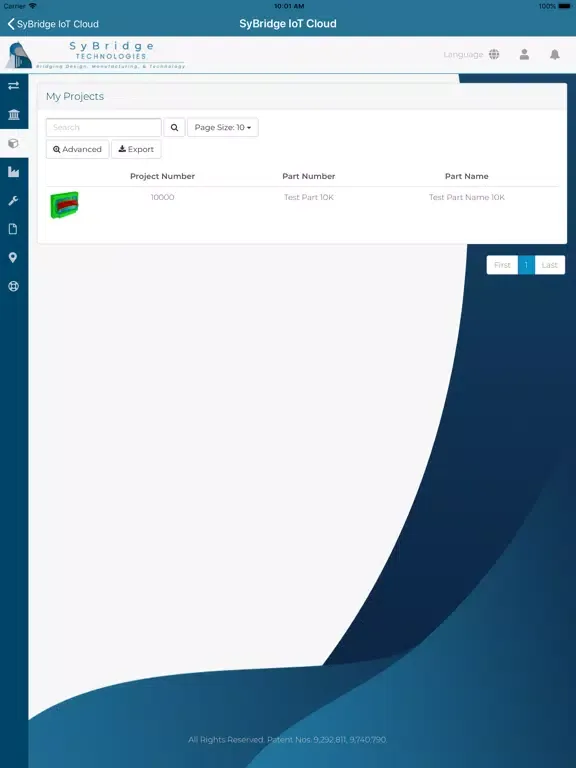This screenshot has height=768, width=576.
Task: Open the notifications bell icon
Action: 554,54
